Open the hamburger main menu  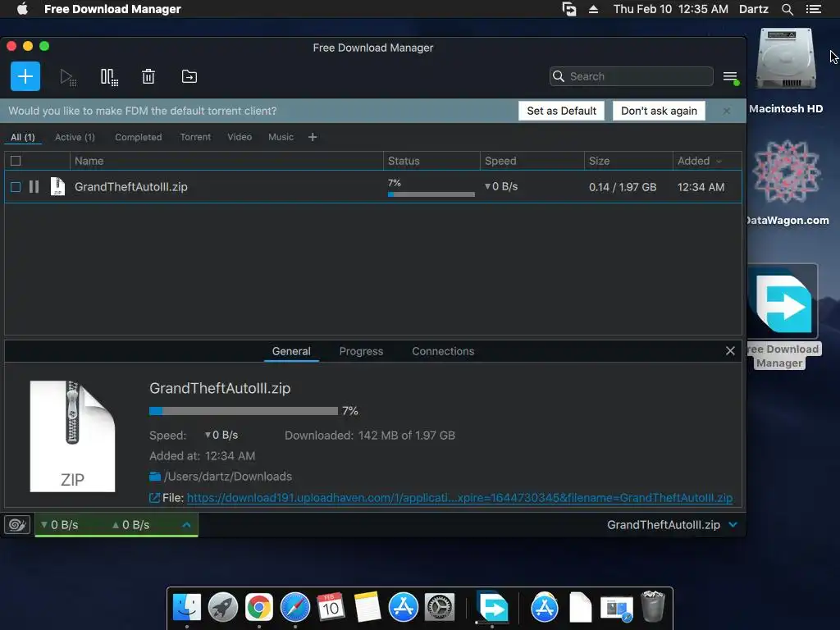(x=731, y=77)
